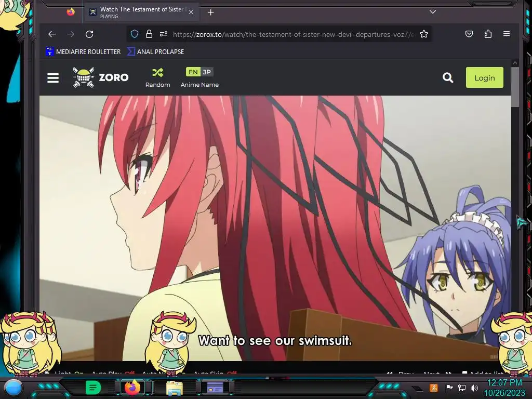Image resolution: width=532 pixels, height=399 pixels.
Task: Go forward with the browser arrow
Action: [71, 34]
